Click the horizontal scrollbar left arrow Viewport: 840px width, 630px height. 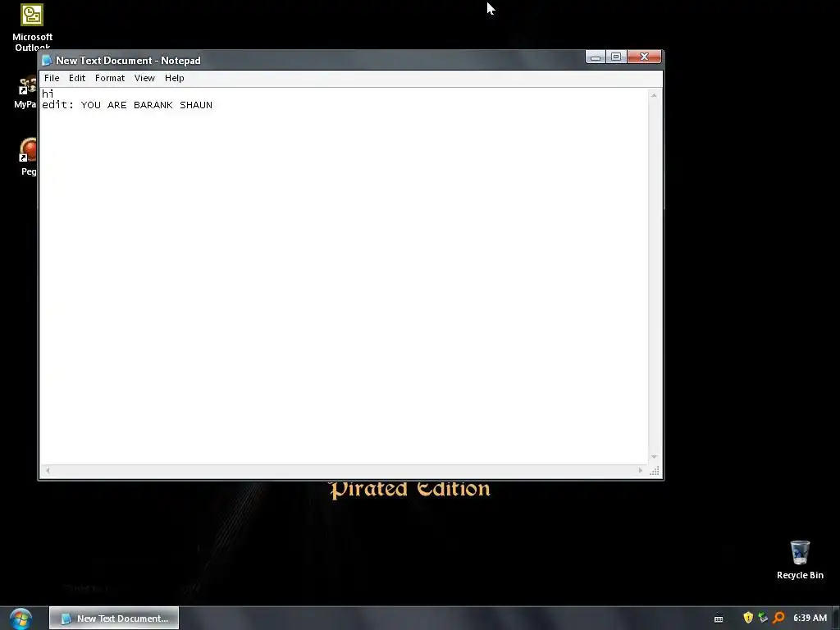(x=48, y=470)
